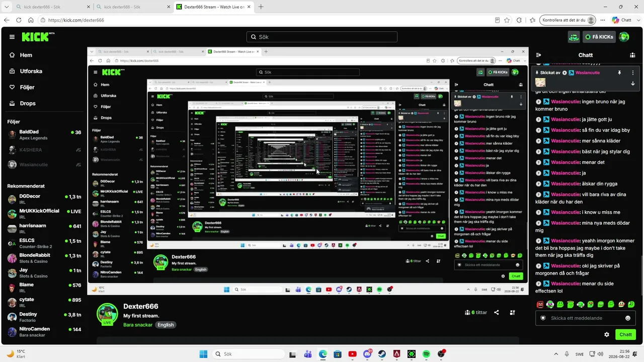
Task: Click the 6 tittar viewer count
Action: point(476,312)
